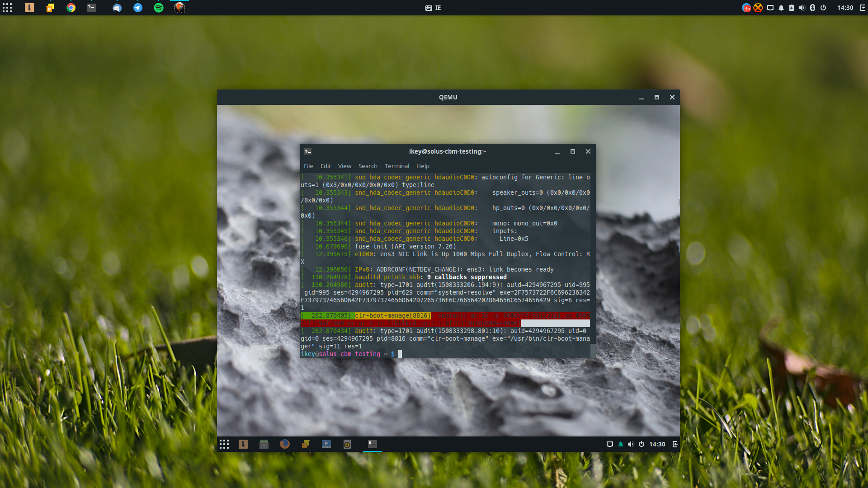Image resolution: width=868 pixels, height=488 pixels.
Task: Open the terminal File menu
Action: click(x=308, y=166)
